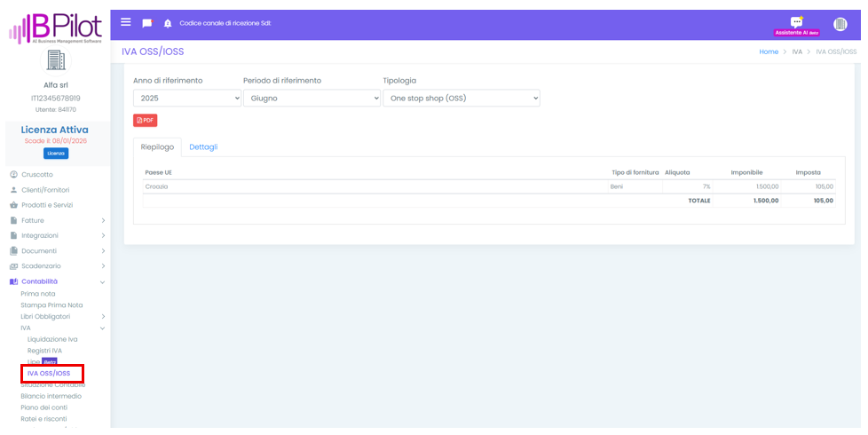This screenshot has width=868, height=435.
Task: Expand the Documenti menu chevron
Action: click(103, 251)
